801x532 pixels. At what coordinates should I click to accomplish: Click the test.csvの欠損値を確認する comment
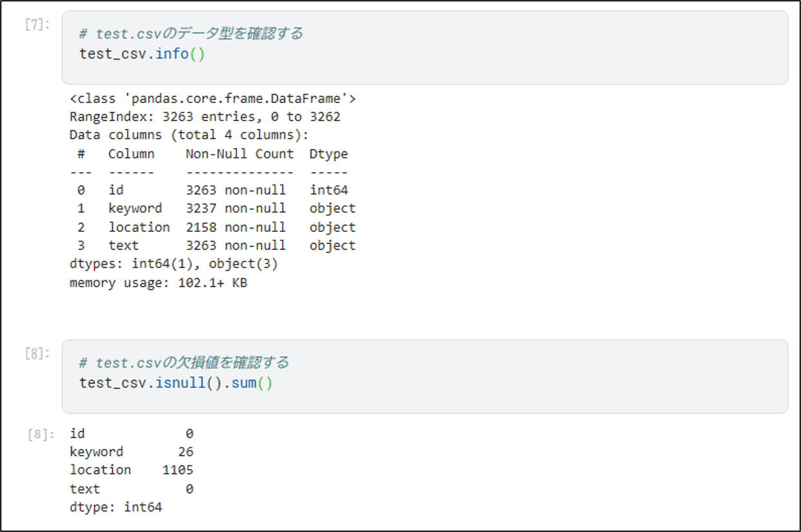point(184,363)
